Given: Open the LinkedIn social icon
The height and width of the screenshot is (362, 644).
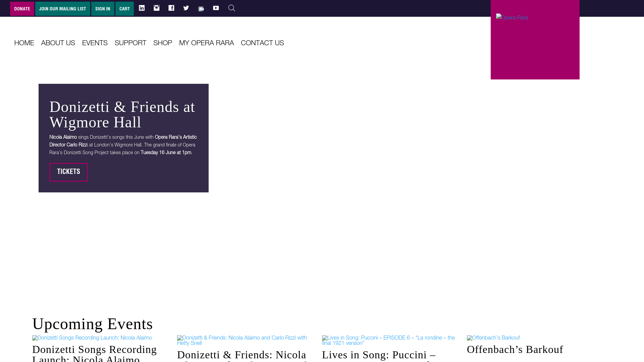Looking at the screenshot, I should (x=142, y=8).
